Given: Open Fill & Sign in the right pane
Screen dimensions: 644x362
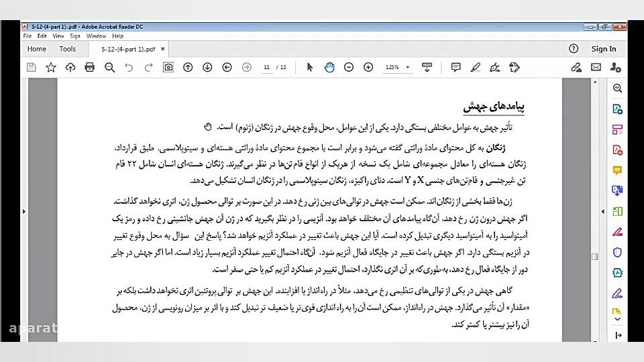Looking at the screenshot, I should (617, 293).
